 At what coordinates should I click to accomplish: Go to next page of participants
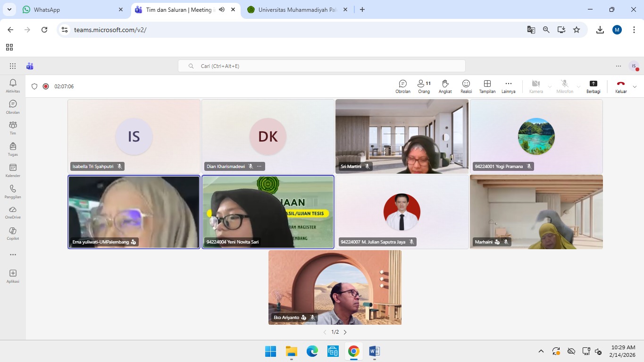(x=345, y=332)
